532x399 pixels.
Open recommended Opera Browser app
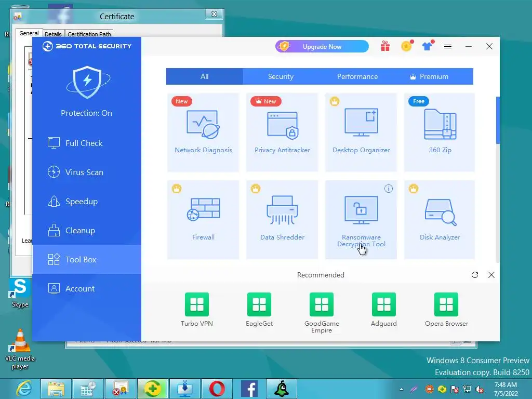446,310
